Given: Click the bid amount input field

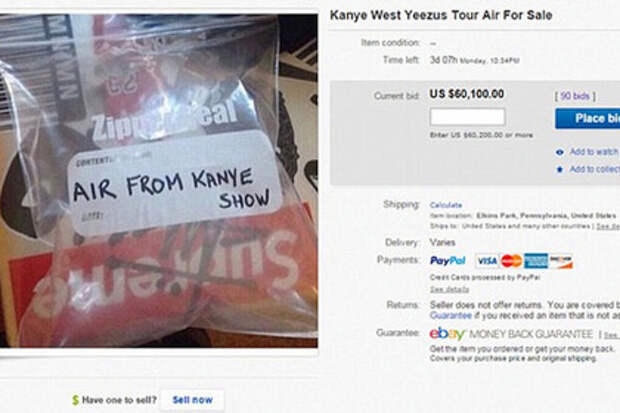Looking at the screenshot, I should point(467,117).
